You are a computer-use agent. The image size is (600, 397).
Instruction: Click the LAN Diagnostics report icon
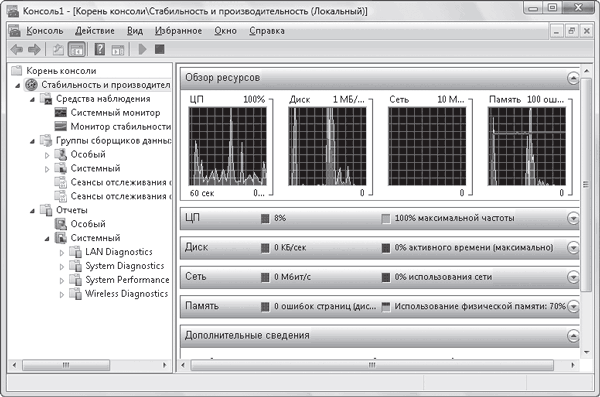[75, 252]
